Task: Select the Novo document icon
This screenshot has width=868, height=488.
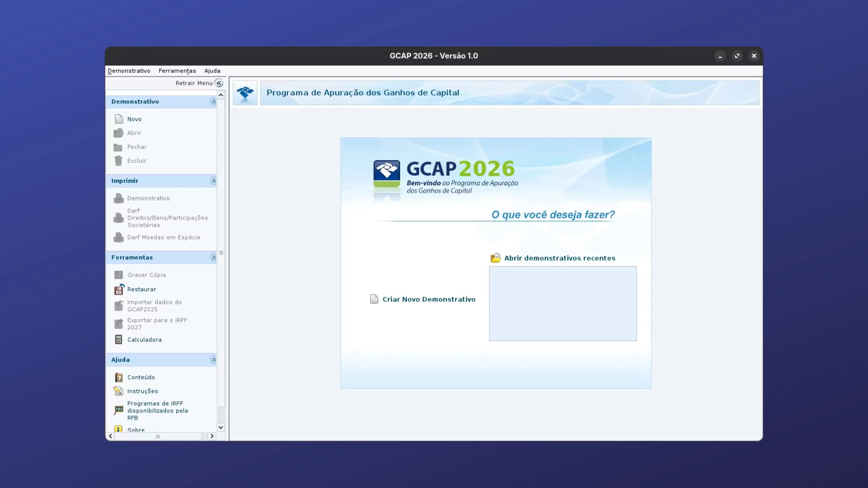Action: pos(119,119)
